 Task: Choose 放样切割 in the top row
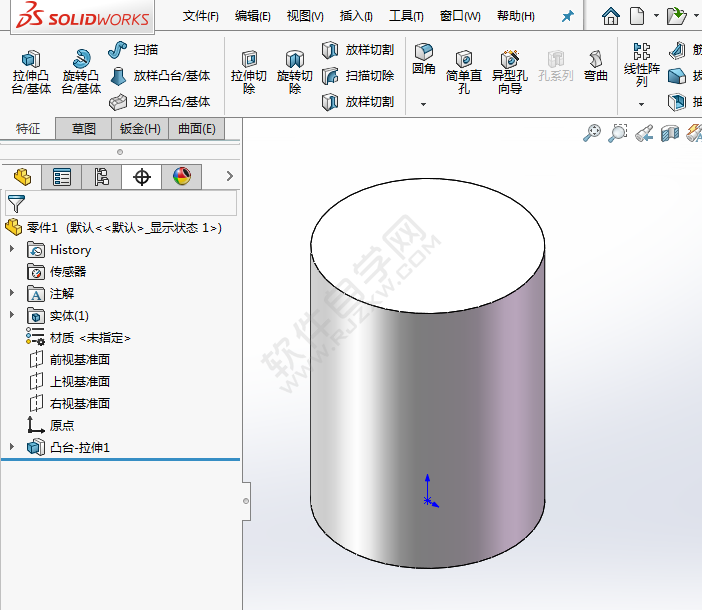[358, 50]
